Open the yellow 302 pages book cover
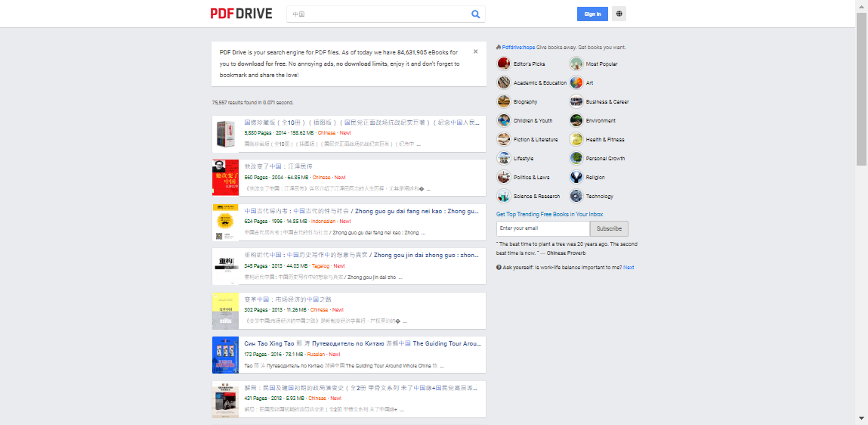 225,311
